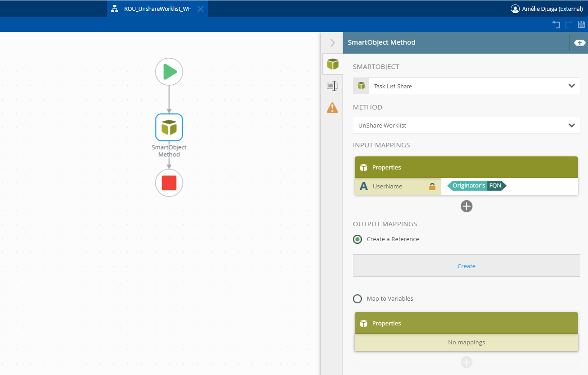Expand the Task List Share SmartObject dropdown
Image resolution: width=588 pixels, height=375 pixels.
[x=571, y=86]
